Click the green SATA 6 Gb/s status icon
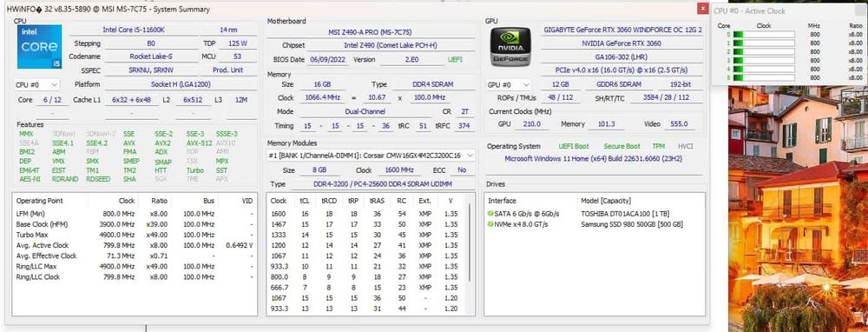This screenshot has width=868, height=332. 490,214
